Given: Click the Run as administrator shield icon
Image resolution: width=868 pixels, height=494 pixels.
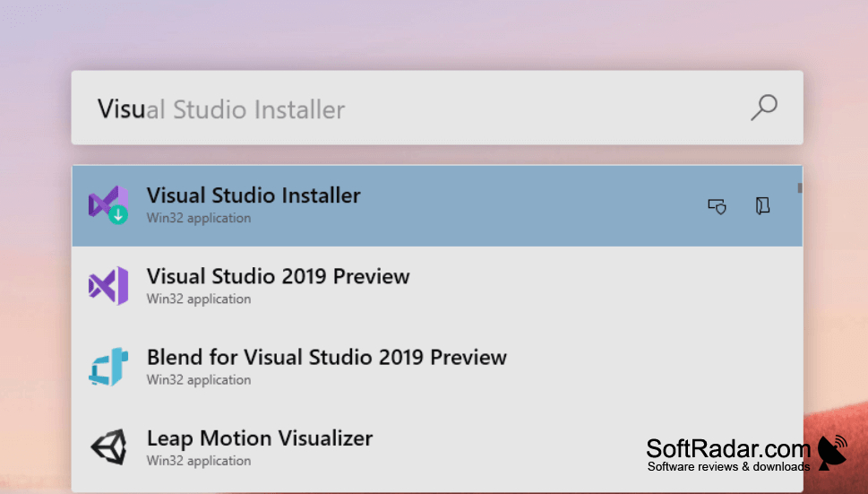Looking at the screenshot, I should coord(718,206).
